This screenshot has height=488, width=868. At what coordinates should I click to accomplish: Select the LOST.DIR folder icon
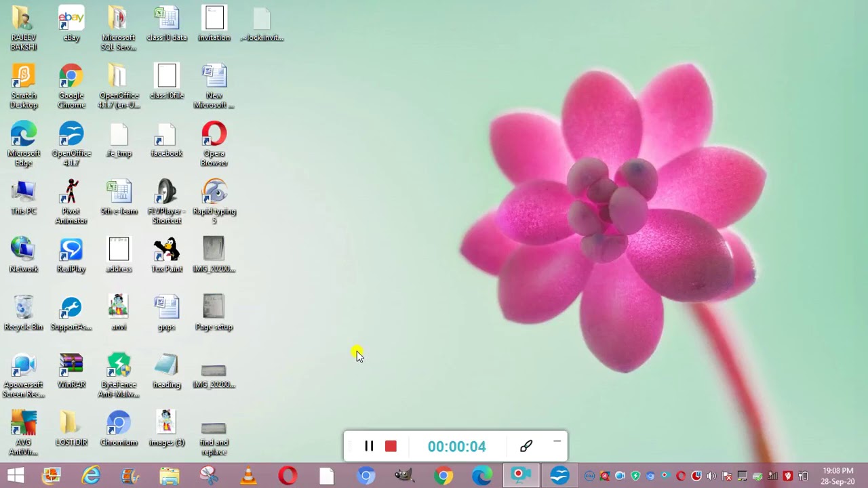tap(71, 428)
